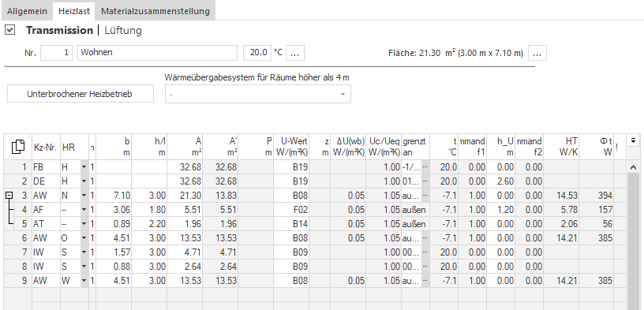The width and height of the screenshot is (644, 310).
Task: Select U-Wert cell B14 in row 5
Action: click(291, 224)
